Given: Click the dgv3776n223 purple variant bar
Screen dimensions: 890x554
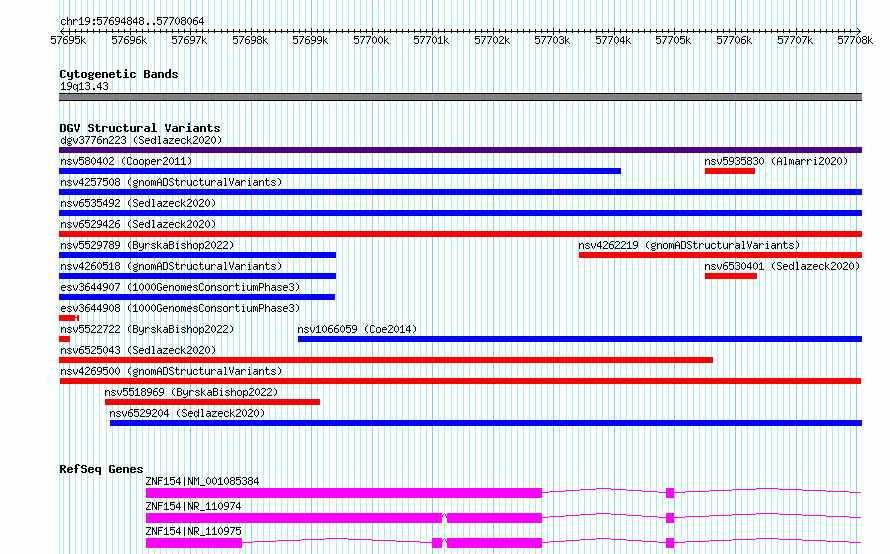Looking at the screenshot, I should (460, 150).
